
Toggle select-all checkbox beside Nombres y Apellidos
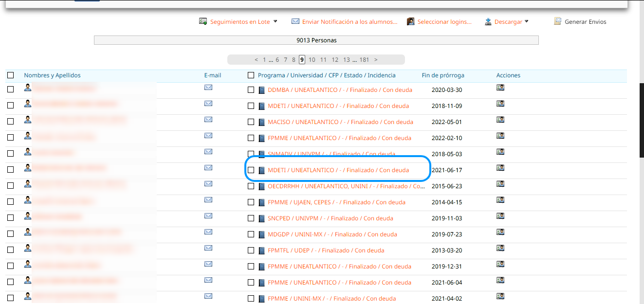click(11, 75)
